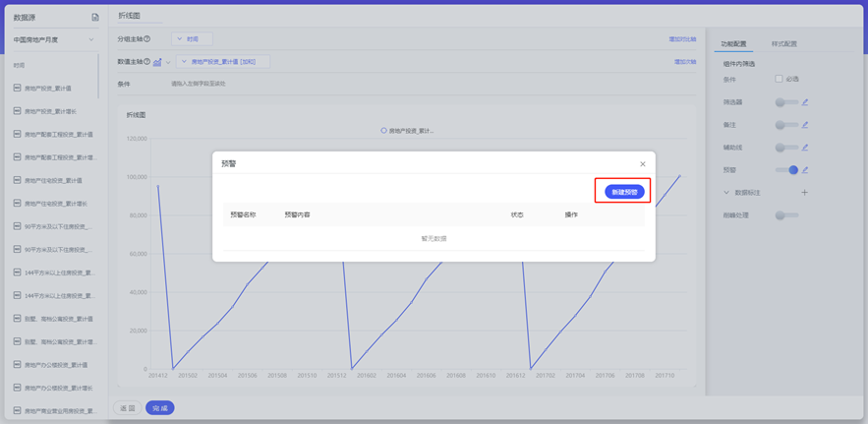Click the line chart type icon beside 数值主轴

[157, 62]
